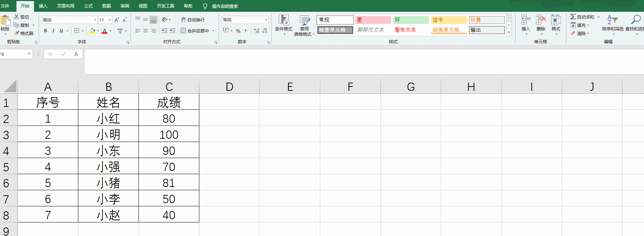Click the Find and Select magnifier icon
The image size is (644, 236).
click(636, 20)
